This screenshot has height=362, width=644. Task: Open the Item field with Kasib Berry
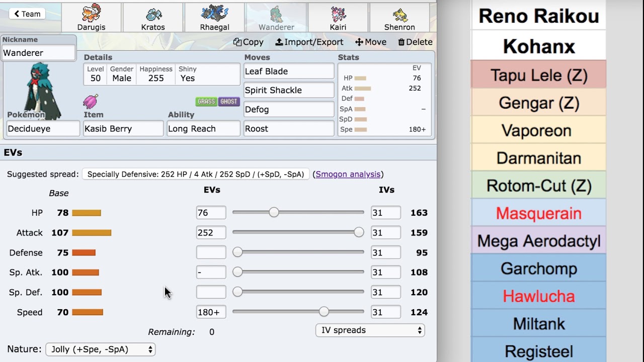pos(123,129)
